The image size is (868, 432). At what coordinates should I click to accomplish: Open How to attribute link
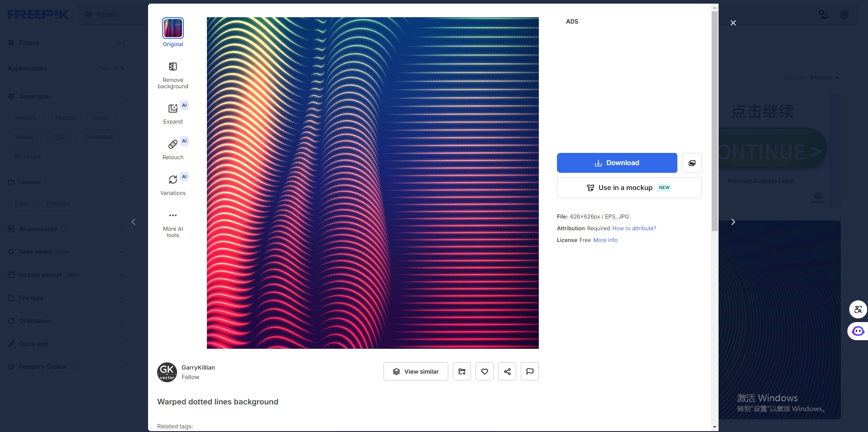pos(634,228)
